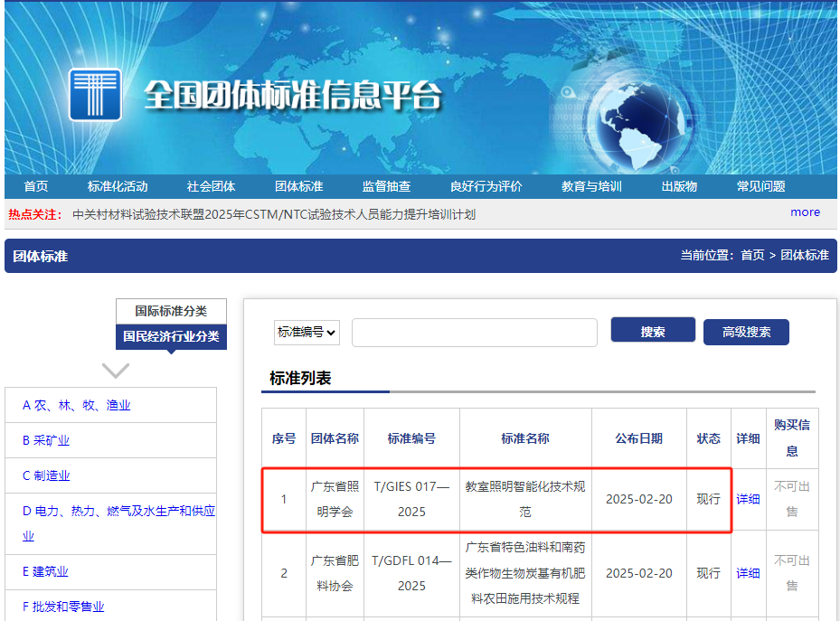
Task: Click the 全国团体标准信息平台 banner title
Action: tap(293, 96)
